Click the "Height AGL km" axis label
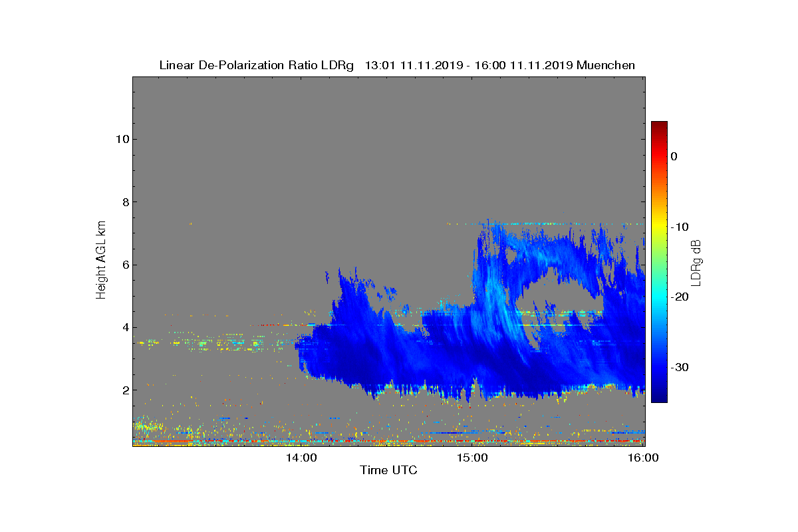 pos(101,261)
